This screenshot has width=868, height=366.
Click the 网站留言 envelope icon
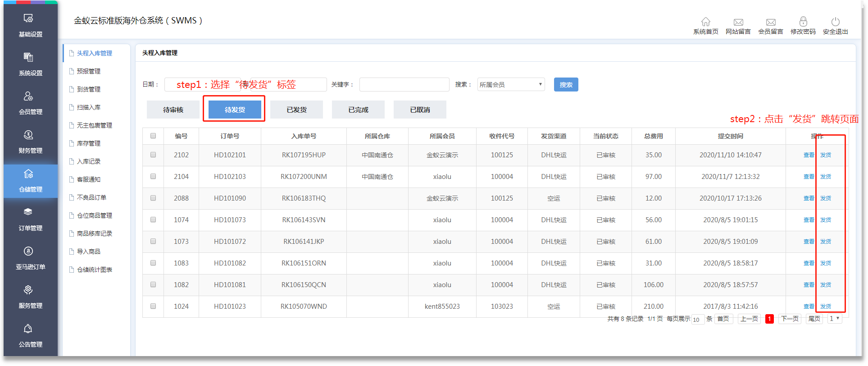[738, 22]
